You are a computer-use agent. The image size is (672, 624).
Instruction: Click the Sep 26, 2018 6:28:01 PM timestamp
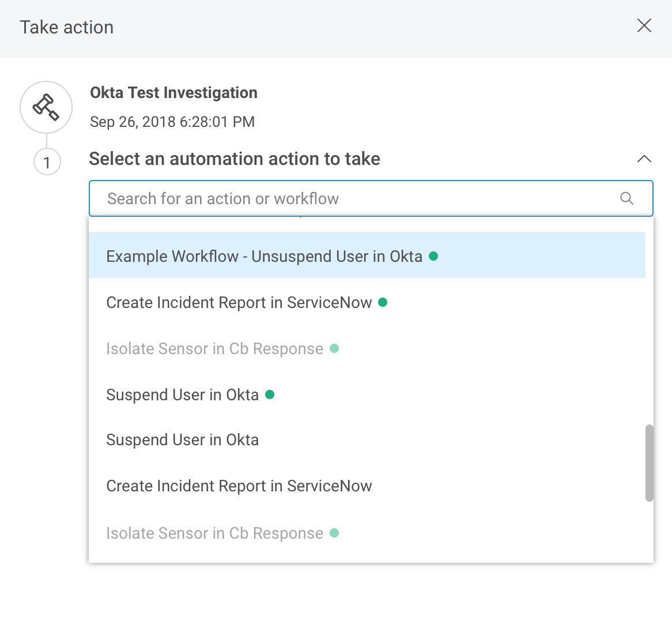tap(172, 122)
